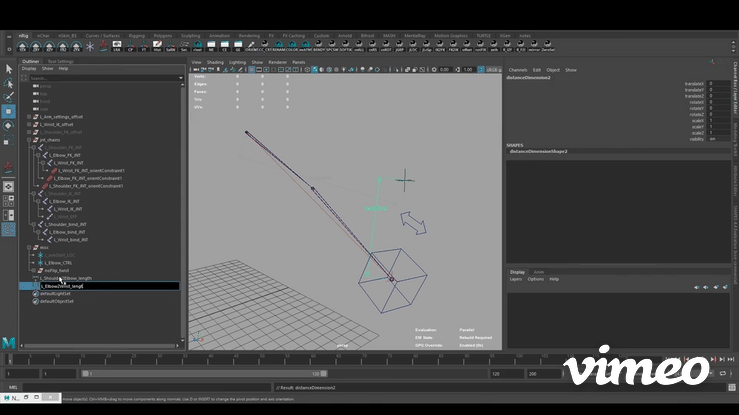
Task: Click the Paint Selection tool icon
Action: (9, 97)
